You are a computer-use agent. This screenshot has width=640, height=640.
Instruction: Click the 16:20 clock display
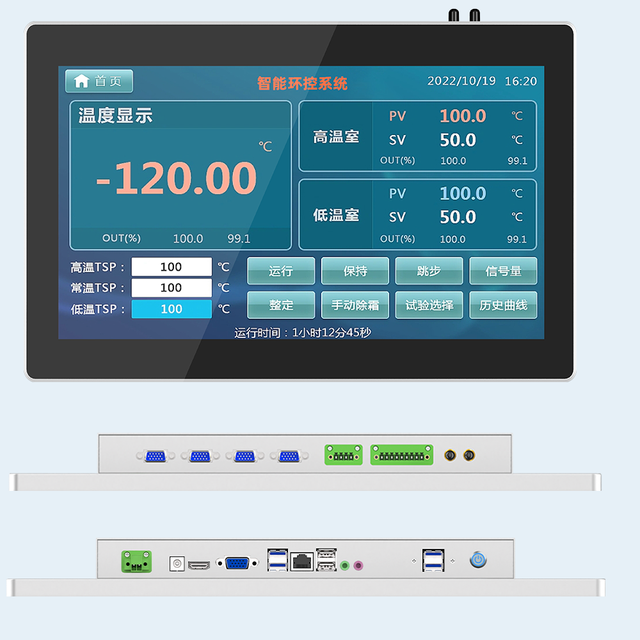521,81
